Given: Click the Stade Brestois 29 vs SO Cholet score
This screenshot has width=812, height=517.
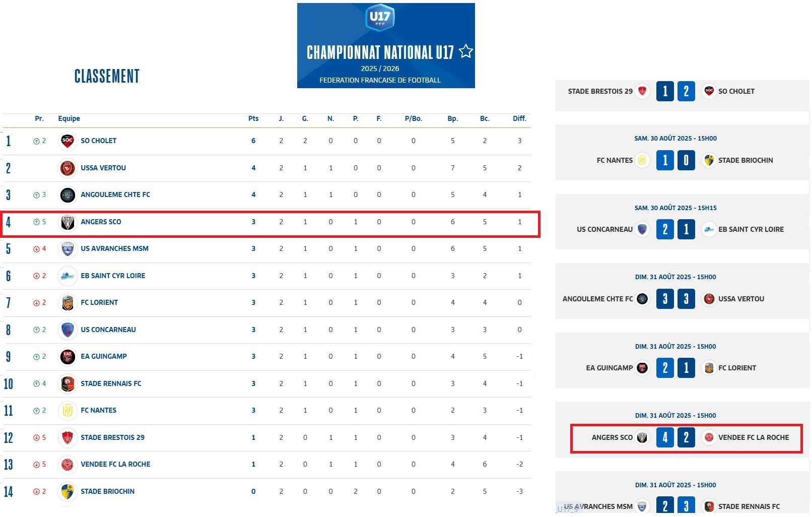Looking at the screenshot, I should point(675,92).
